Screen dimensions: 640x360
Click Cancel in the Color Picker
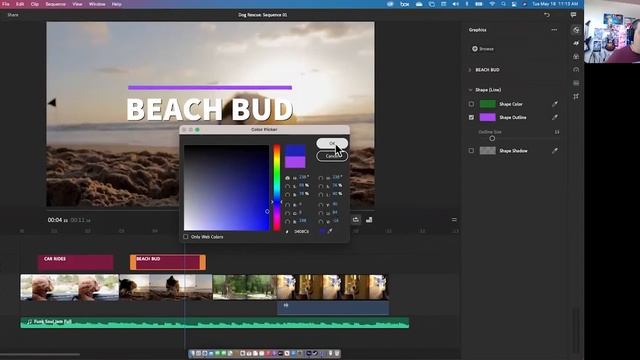[x=332, y=156]
